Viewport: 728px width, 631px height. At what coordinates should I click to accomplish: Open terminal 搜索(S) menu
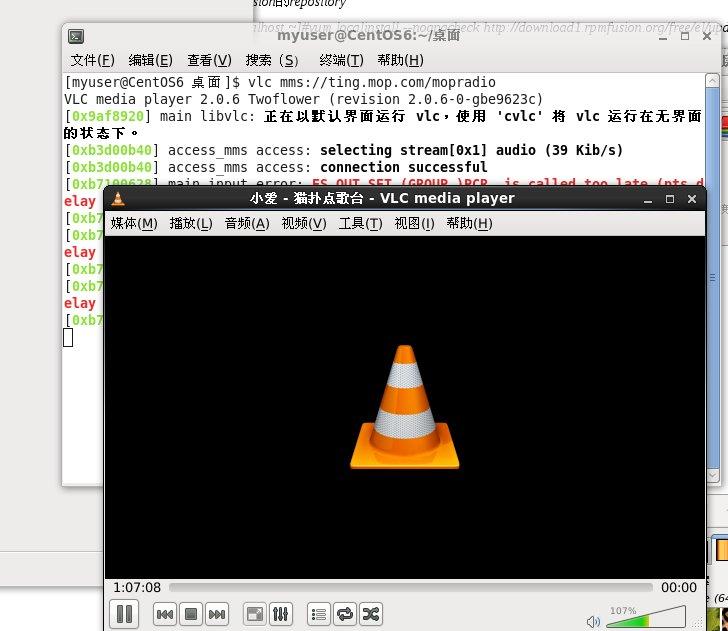click(x=272, y=60)
